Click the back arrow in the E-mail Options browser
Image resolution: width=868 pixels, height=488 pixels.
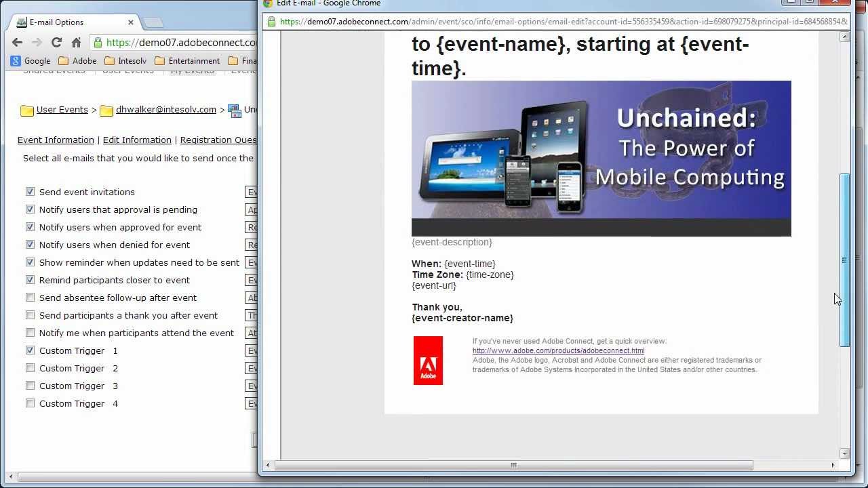[17, 43]
